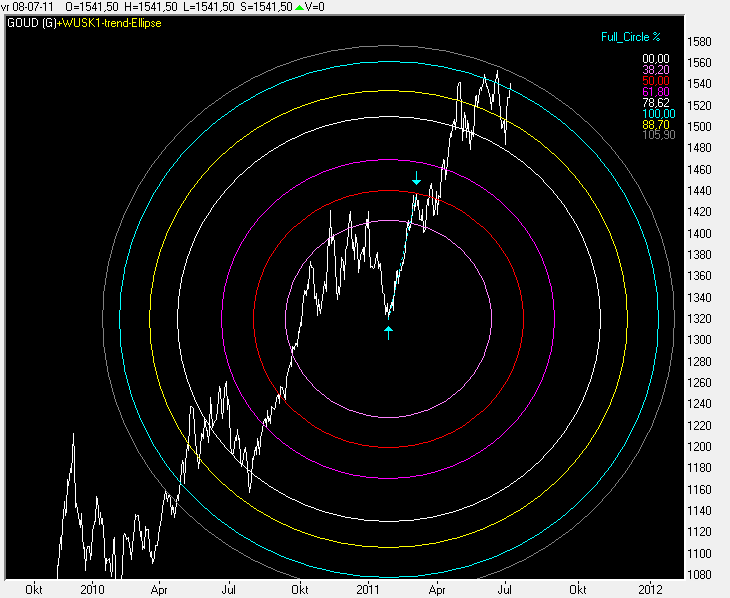Click the cyan down arrow marker near 1440
This screenshot has width=730, height=598.
(417, 180)
